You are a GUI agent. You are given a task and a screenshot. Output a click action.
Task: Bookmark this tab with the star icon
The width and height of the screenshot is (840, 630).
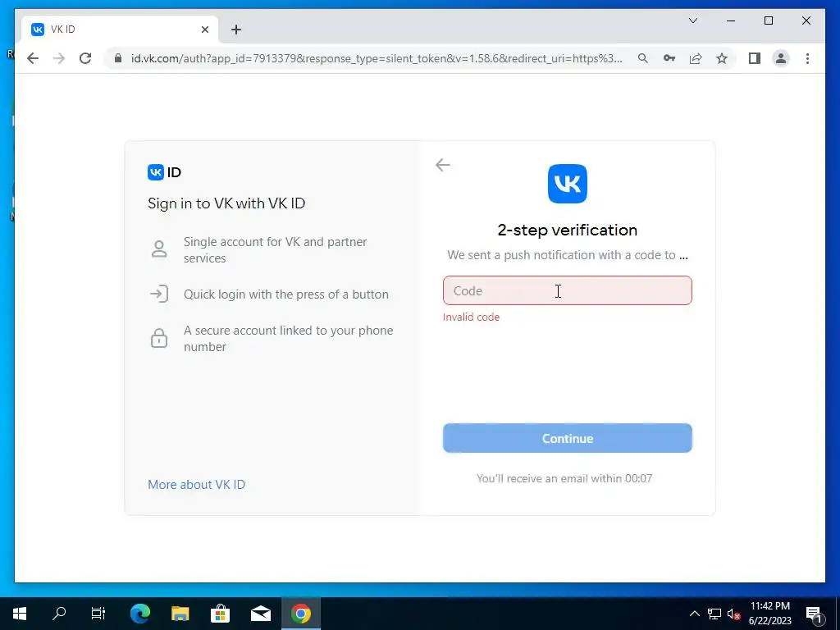coord(722,58)
